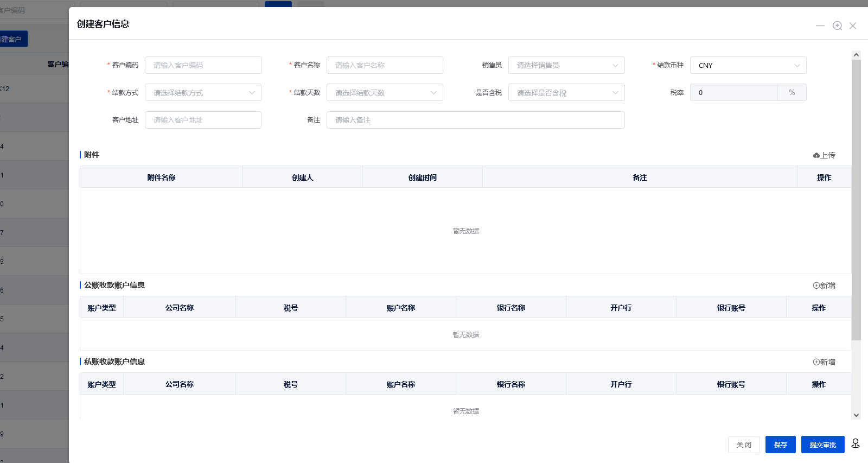Click the 备注 column header in attachments table
The height and width of the screenshot is (463, 868).
[x=640, y=177]
